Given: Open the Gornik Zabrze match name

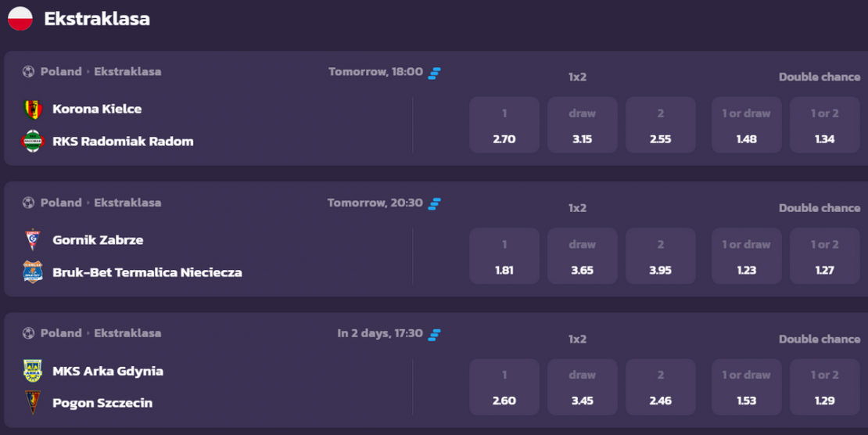Looking at the screenshot, I should pyautogui.click(x=98, y=240).
